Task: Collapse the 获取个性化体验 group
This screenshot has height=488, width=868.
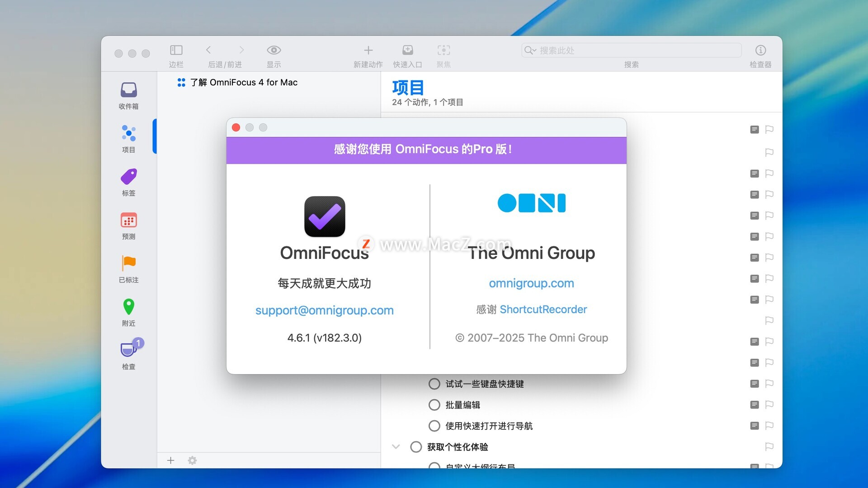Action: (396, 447)
